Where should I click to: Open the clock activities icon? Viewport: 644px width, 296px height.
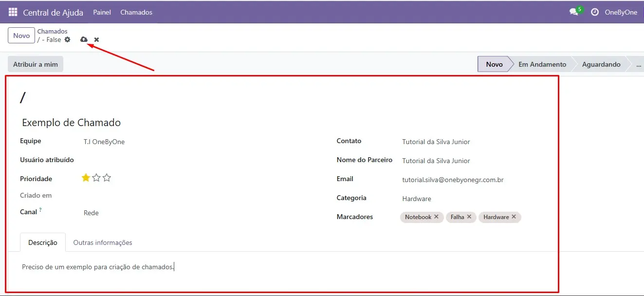[594, 12]
